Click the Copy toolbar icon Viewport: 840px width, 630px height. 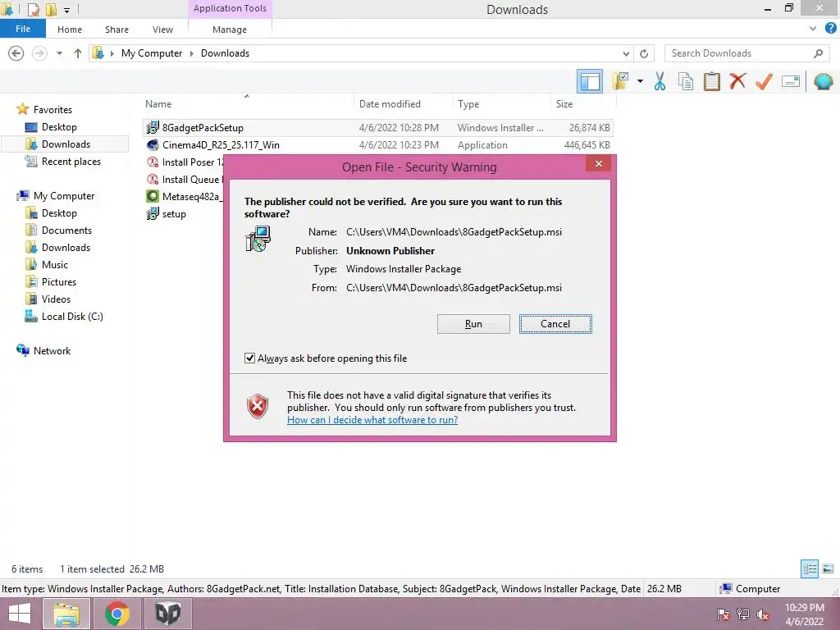[x=686, y=81]
